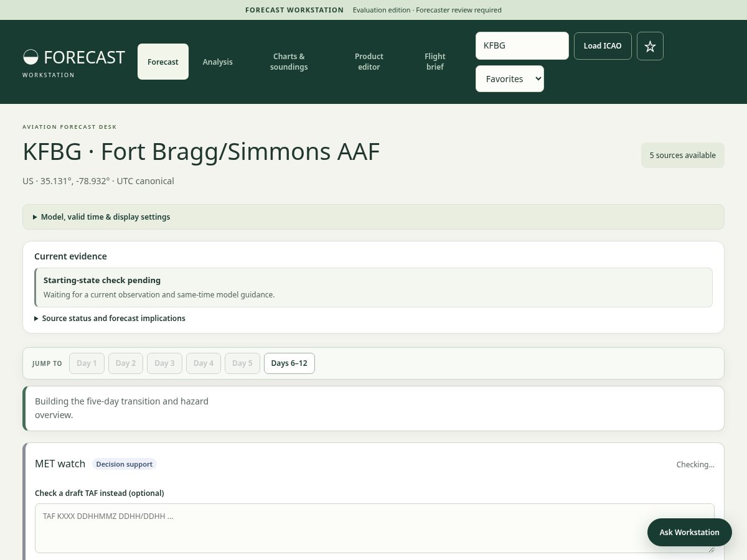Viewport: 747px width, 560px height.
Task: Click the Checking... status text
Action: click(x=695, y=465)
